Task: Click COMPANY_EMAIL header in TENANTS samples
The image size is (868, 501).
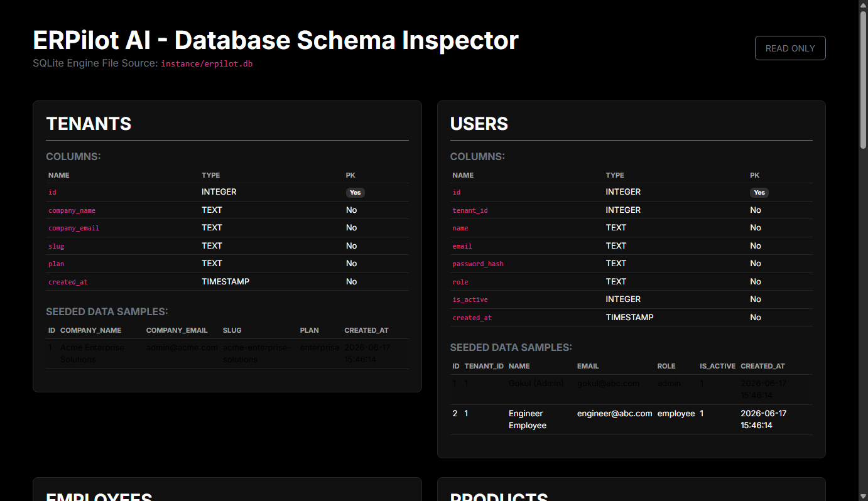Action: (176, 330)
